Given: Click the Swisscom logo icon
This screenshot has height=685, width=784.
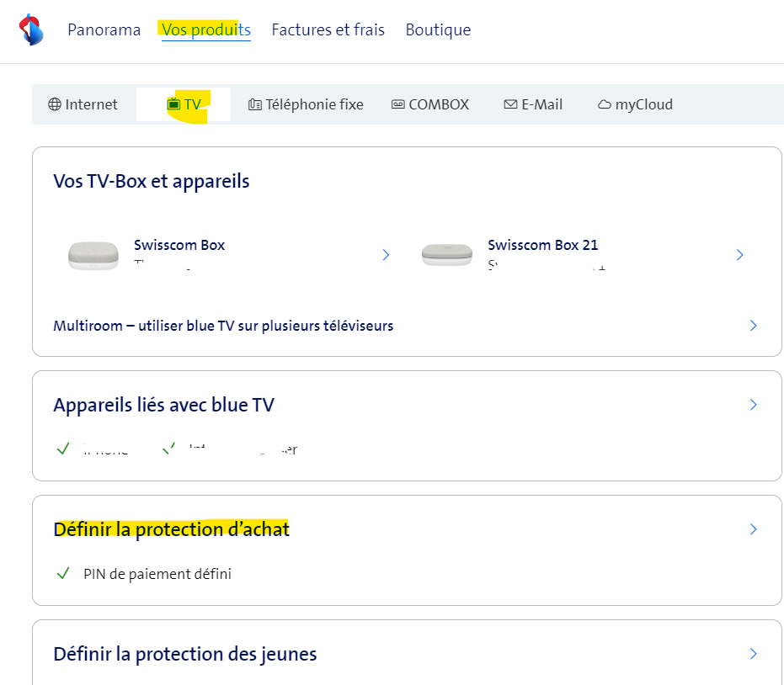Looking at the screenshot, I should pos(31,29).
